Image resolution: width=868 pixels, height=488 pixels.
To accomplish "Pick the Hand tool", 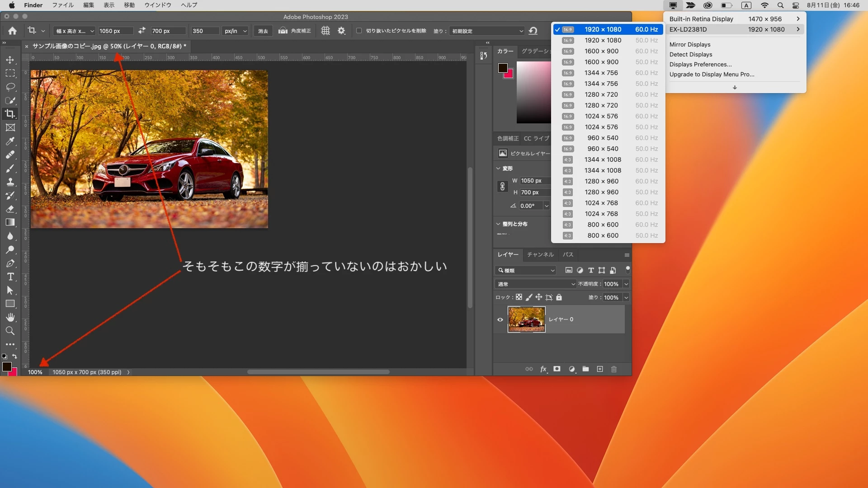I will click(x=10, y=317).
